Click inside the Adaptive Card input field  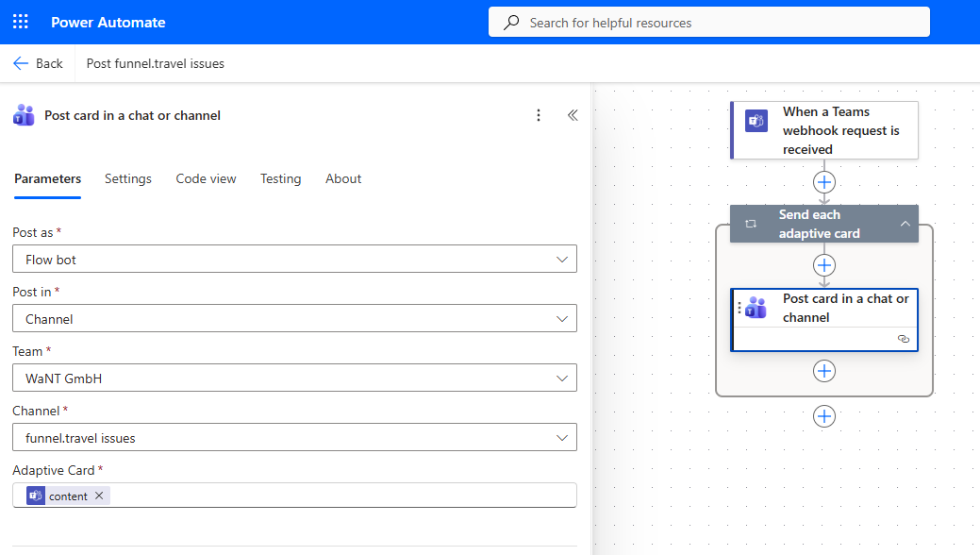click(x=340, y=496)
